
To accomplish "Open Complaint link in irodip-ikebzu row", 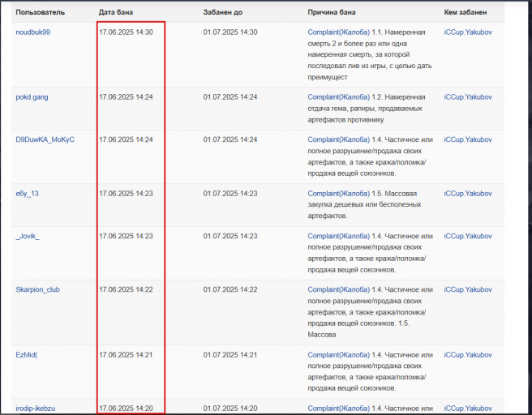I will [339, 409].
